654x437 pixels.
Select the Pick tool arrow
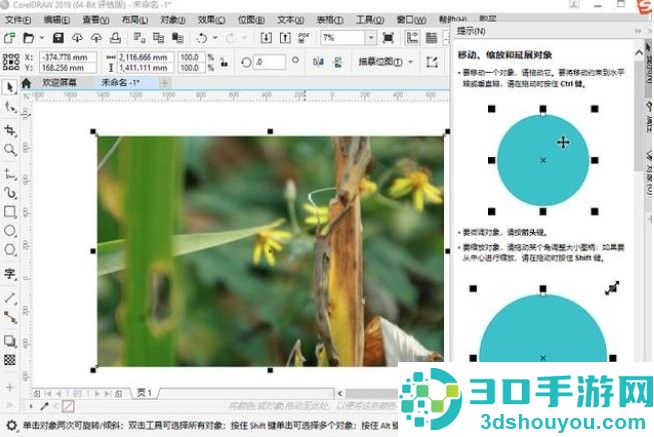click(10, 87)
